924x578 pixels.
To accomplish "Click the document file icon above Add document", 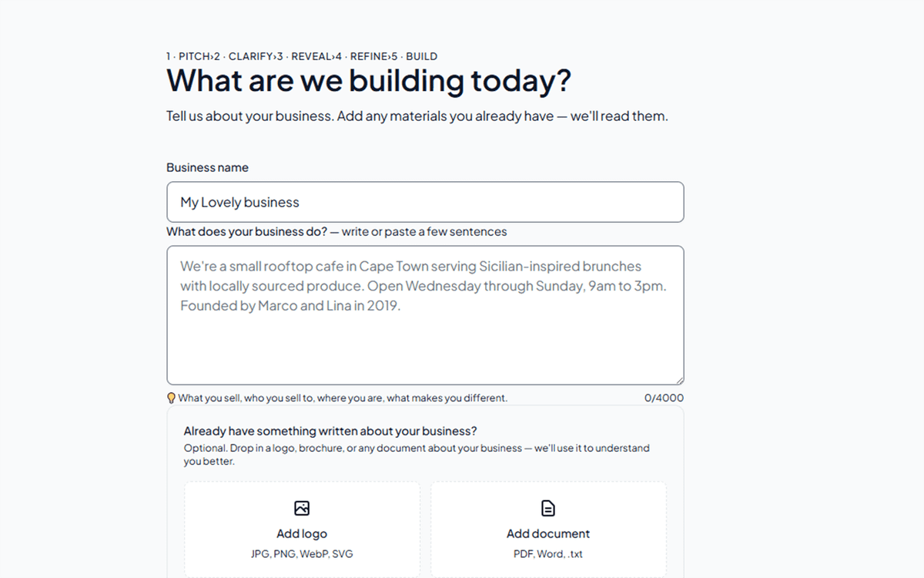I will pyautogui.click(x=548, y=508).
